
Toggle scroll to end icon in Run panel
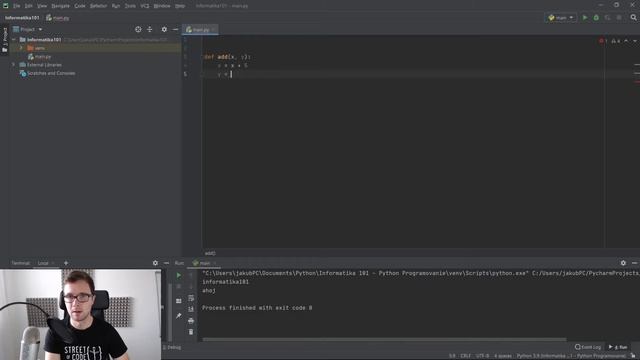pyautogui.click(x=191, y=309)
